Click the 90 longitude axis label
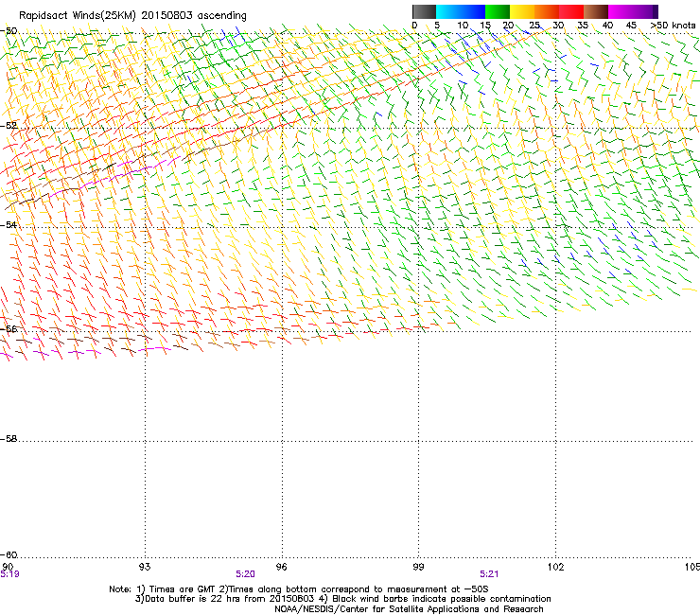This screenshot has height=615, width=700. click(x=8, y=567)
